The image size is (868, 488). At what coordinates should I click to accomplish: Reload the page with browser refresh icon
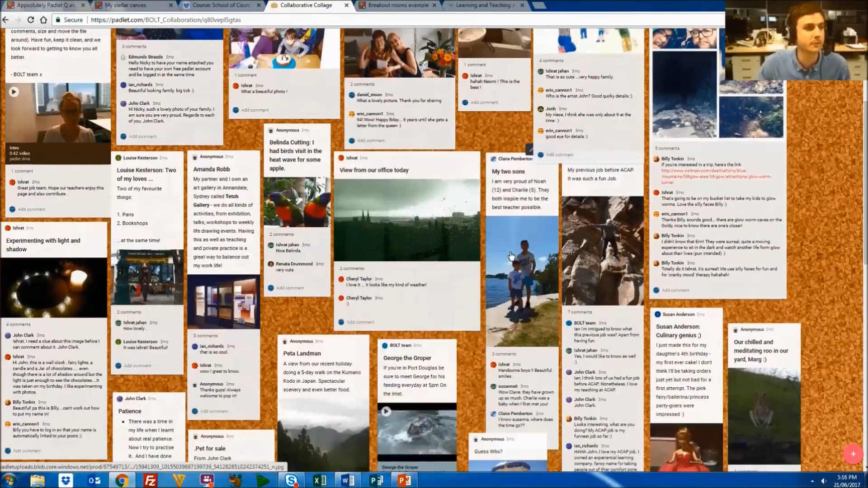[x=31, y=19]
